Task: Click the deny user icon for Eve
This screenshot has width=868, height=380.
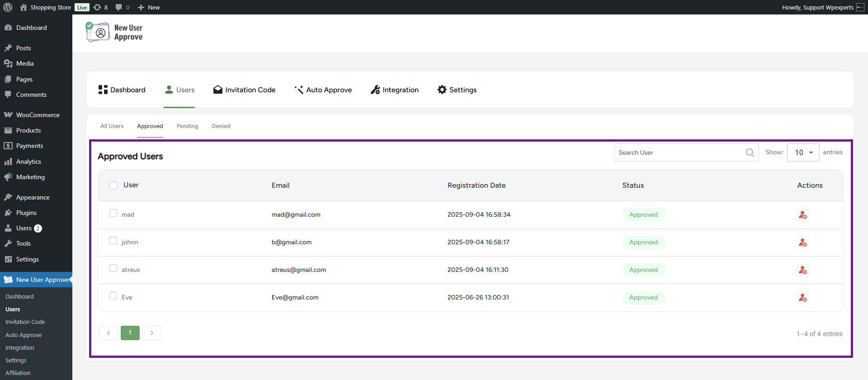Action: pos(802,298)
